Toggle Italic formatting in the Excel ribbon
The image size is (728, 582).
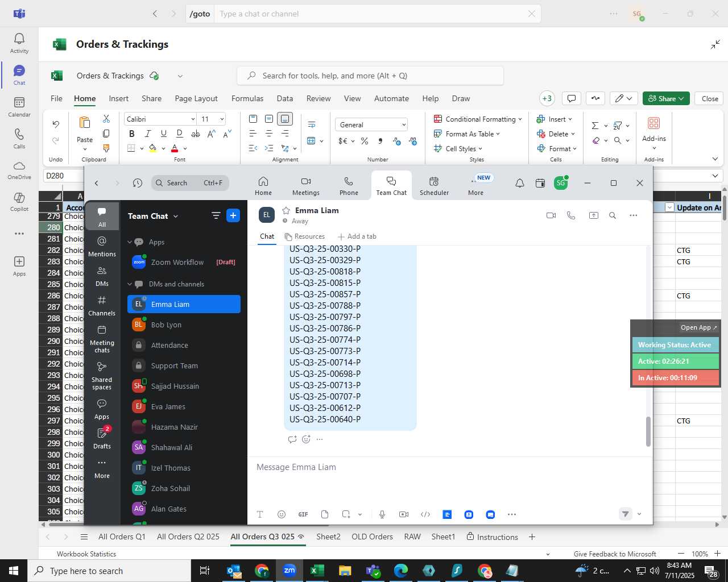coord(148,134)
